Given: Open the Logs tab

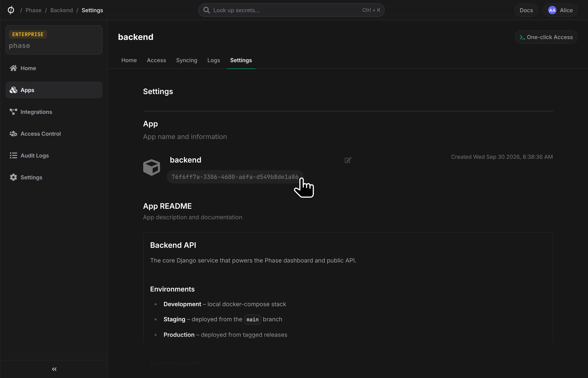Looking at the screenshot, I should pyautogui.click(x=214, y=60).
